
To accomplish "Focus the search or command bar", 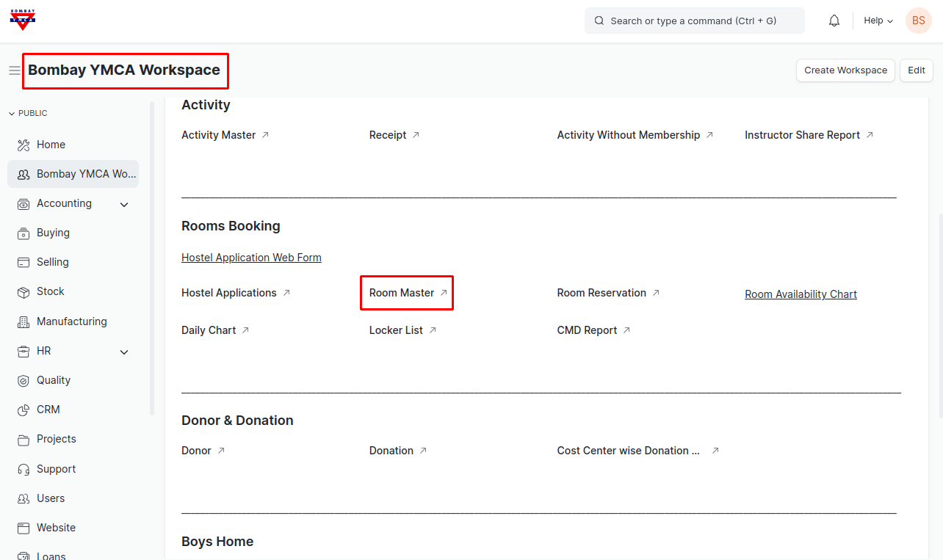I will [x=694, y=21].
